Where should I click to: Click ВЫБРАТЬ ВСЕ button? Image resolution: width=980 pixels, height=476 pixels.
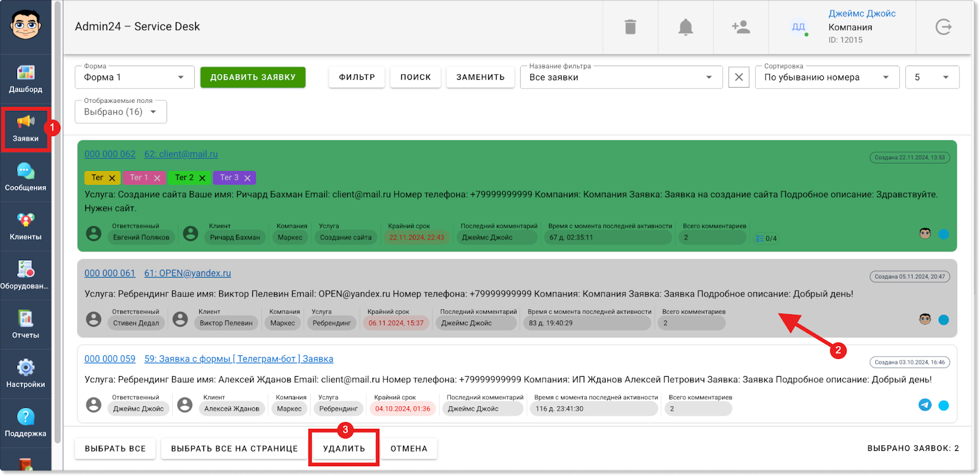click(x=115, y=448)
